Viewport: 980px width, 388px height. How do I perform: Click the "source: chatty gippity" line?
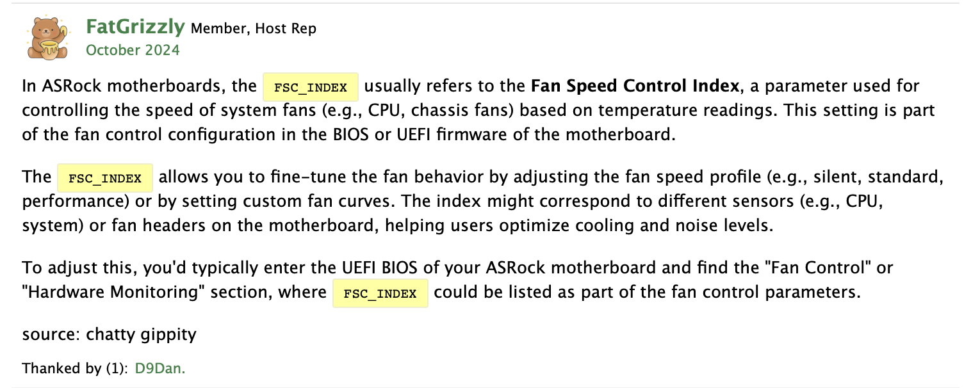[x=109, y=334]
